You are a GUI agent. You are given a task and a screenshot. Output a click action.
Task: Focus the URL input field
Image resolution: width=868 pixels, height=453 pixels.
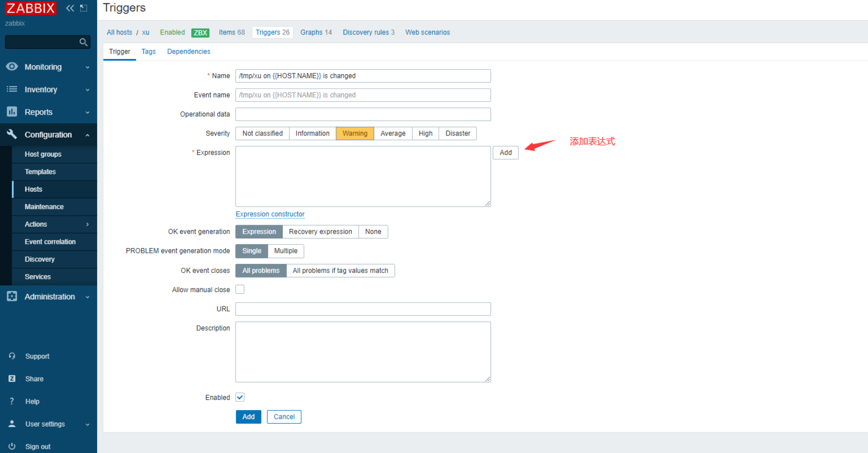(x=363, y=309)
